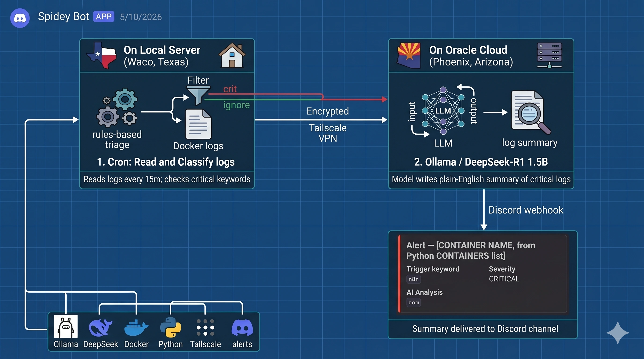Click the APP badge next to Spidey Bot
This screenshot has width=644, height=359.
click(103, 17)
